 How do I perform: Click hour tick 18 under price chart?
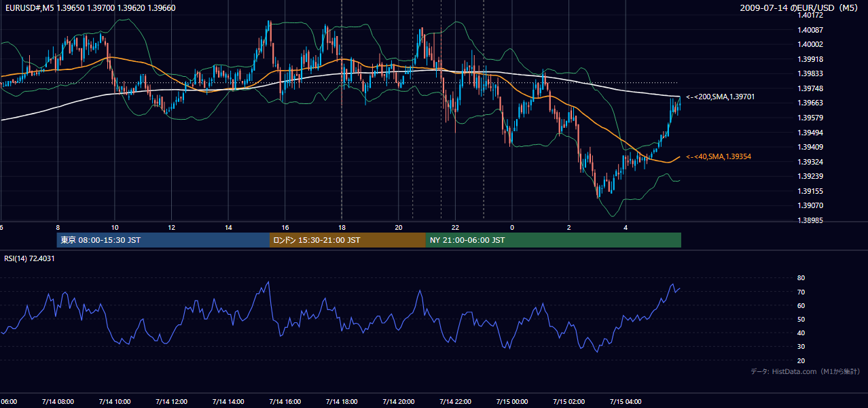tap(342, 228)
